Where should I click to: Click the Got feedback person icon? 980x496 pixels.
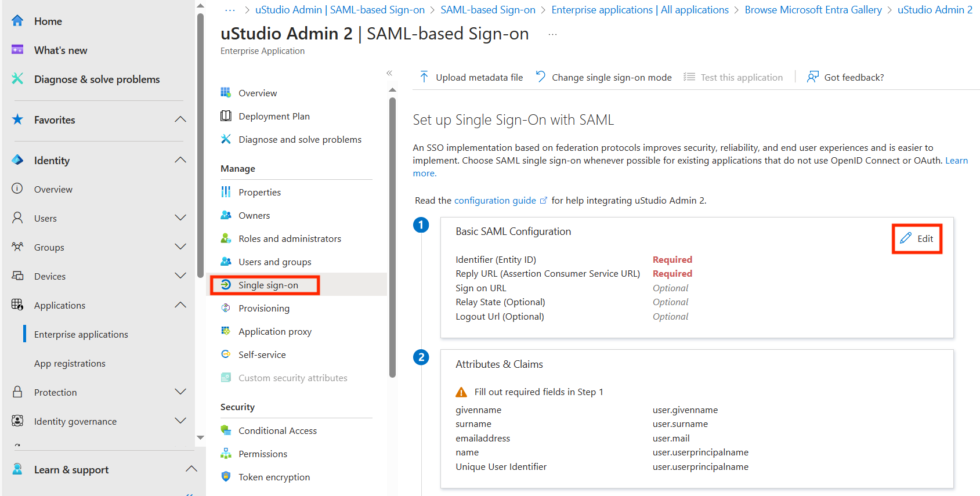(813, 77)
